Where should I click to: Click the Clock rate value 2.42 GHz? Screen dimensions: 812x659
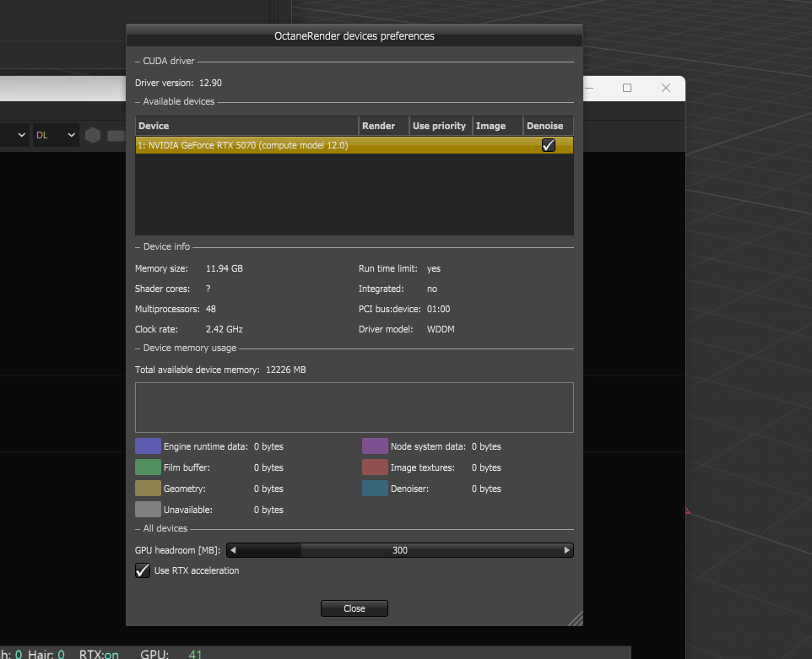225,329
